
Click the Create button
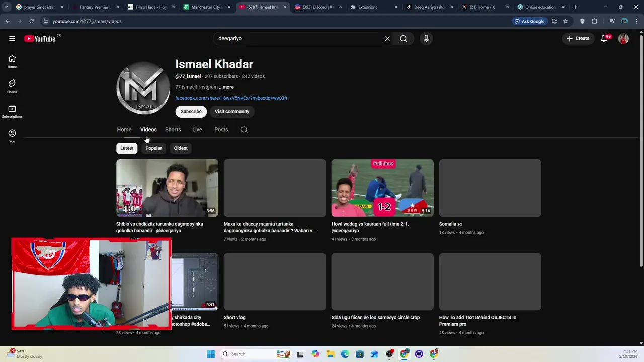(x=578, y=38)
